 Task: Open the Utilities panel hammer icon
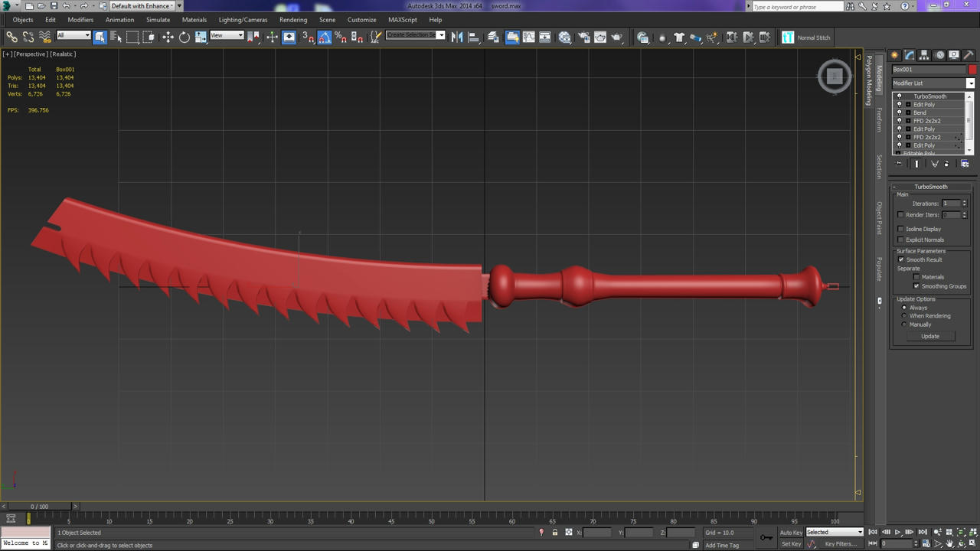[968, 55]
